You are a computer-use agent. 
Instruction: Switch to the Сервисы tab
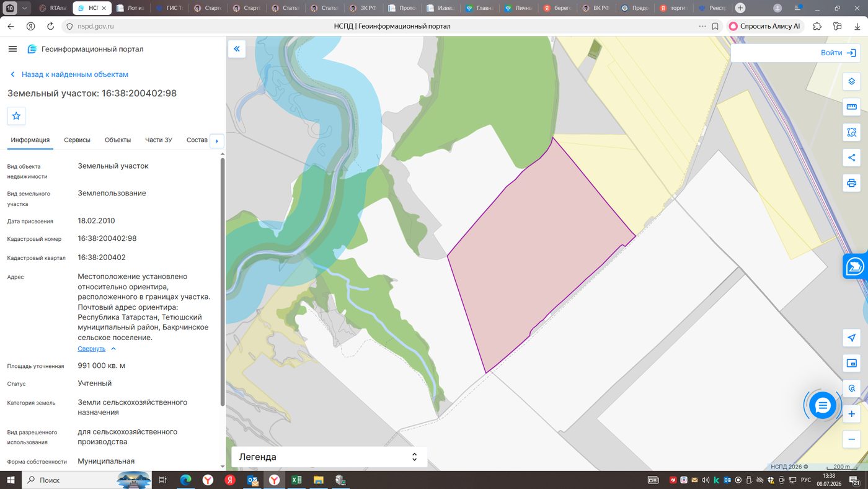(x=77, y=140)
